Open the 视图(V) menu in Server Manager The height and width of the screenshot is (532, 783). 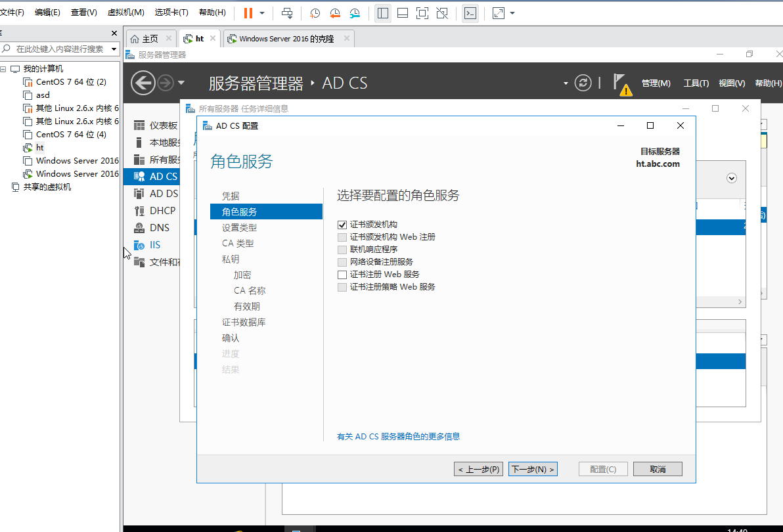732,83
